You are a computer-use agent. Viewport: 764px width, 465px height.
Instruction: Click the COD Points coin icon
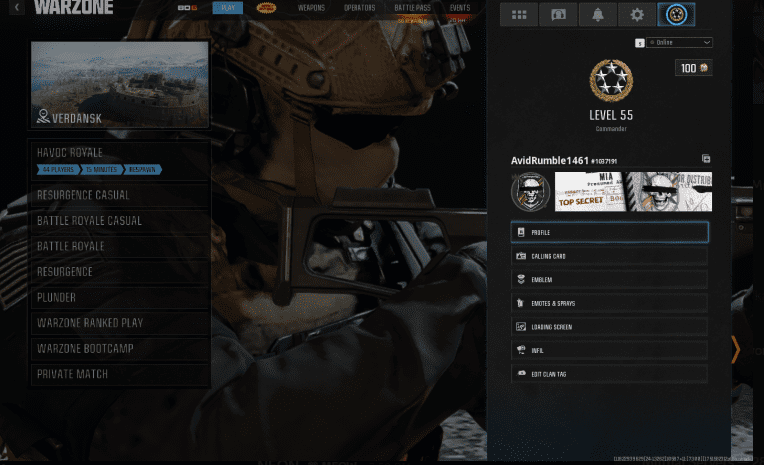(x=704, y=68)
